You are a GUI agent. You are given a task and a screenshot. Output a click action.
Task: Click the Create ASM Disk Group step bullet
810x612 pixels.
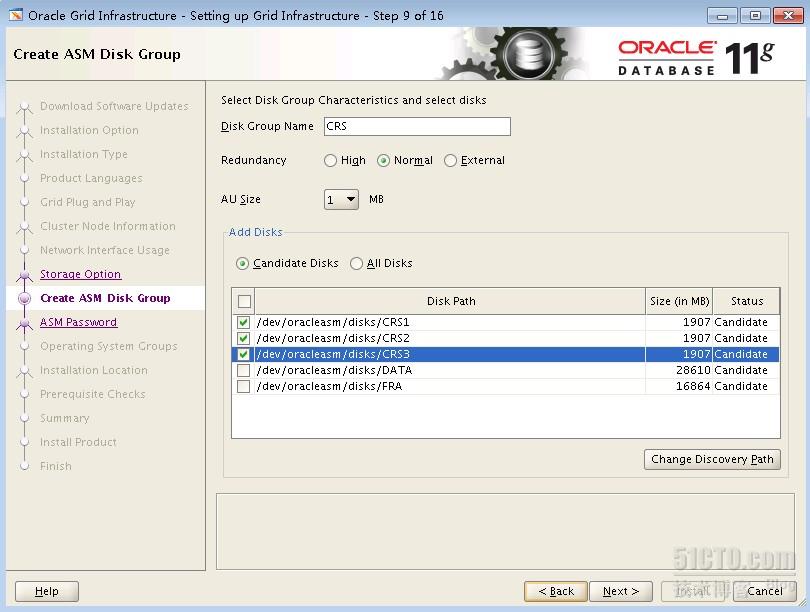point(24,299)
